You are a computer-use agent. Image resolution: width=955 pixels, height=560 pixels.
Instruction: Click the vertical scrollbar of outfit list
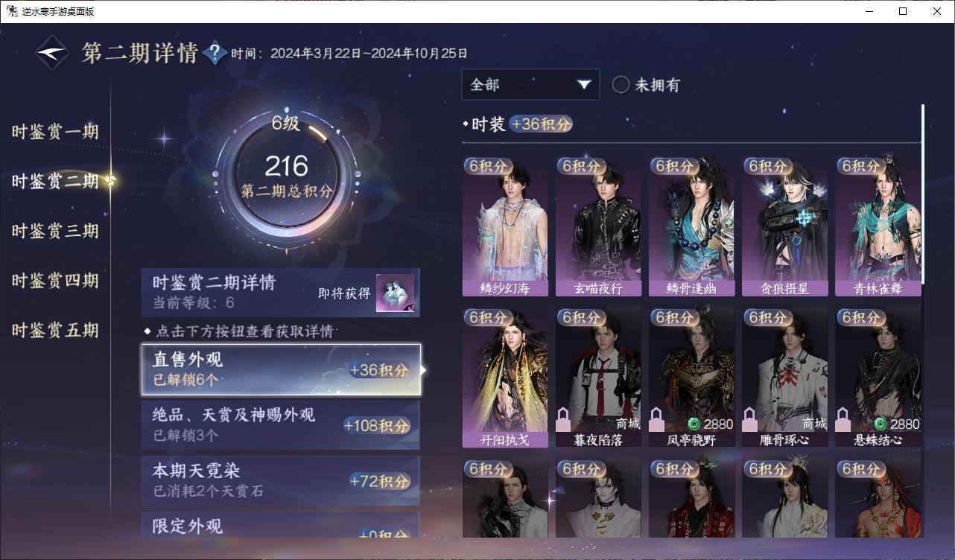click(923, 194)
